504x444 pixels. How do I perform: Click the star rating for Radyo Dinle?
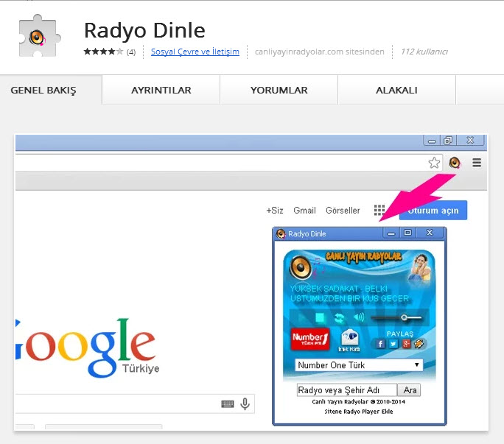[x=103, y=52]
